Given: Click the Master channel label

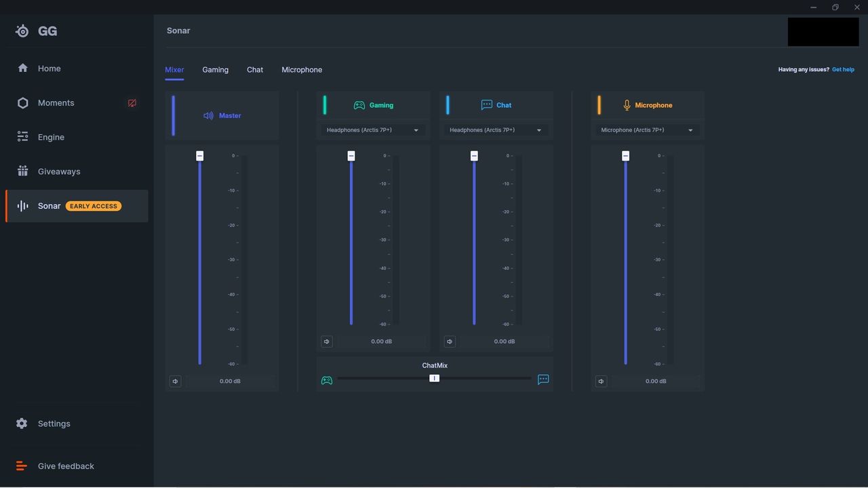Looking at the screenshot, I should 230,116.
